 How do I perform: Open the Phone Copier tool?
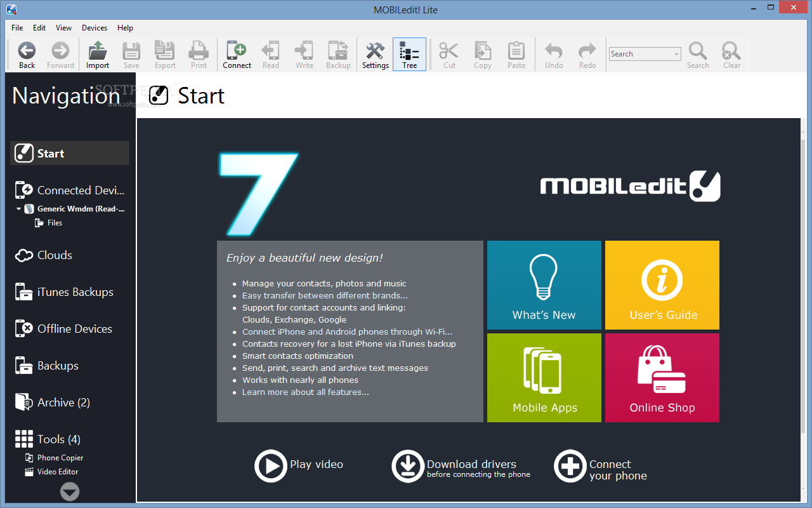coord(60,457)
